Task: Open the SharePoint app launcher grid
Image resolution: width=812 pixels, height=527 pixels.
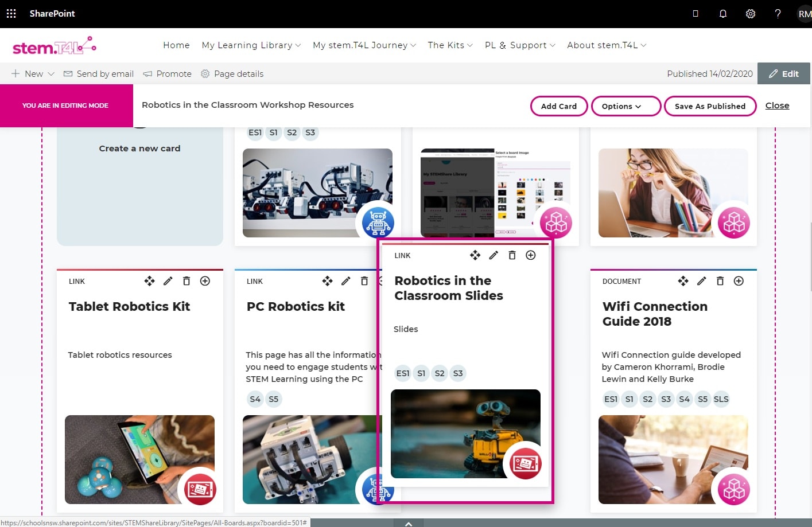Action: click(11, 13)
